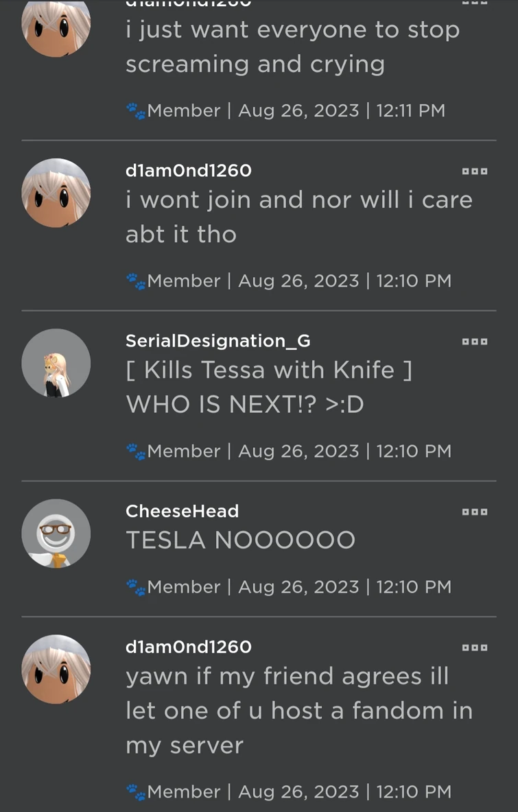The height and width of the screenshot is (812, 518).
Task: Open the d1am0nd1260 username link
Action: [x=188, y=171]
